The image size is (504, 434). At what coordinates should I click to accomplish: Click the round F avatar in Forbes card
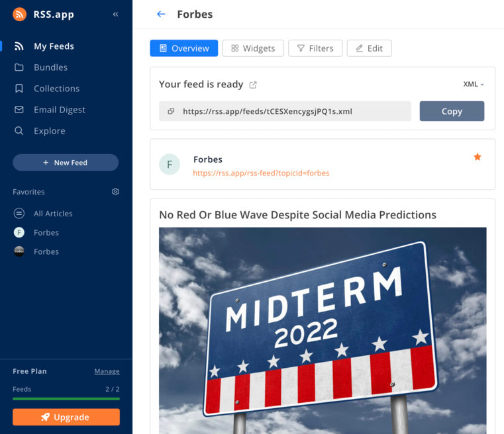pos(170,164)
